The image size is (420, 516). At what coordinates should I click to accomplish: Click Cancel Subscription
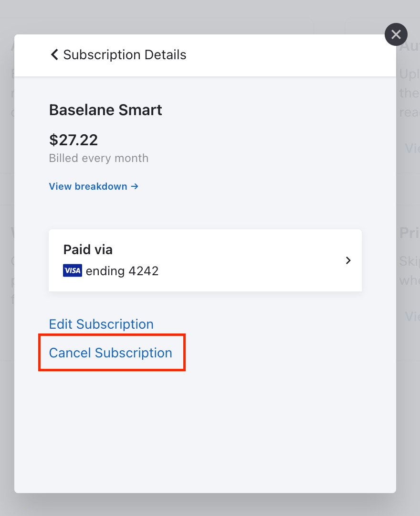[110, 353]
